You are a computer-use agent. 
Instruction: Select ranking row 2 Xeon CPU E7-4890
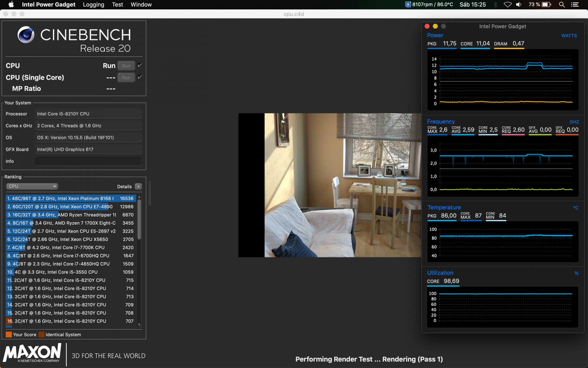coord(71,207)
